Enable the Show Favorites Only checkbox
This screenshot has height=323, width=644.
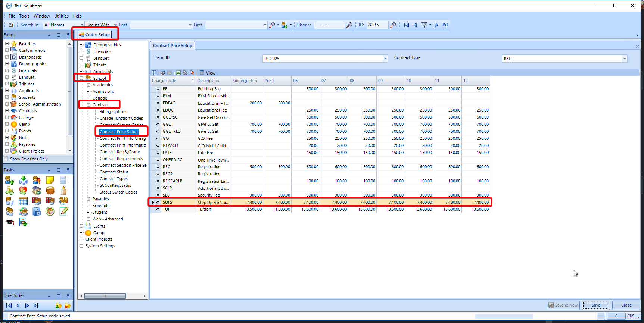point(6,159)
